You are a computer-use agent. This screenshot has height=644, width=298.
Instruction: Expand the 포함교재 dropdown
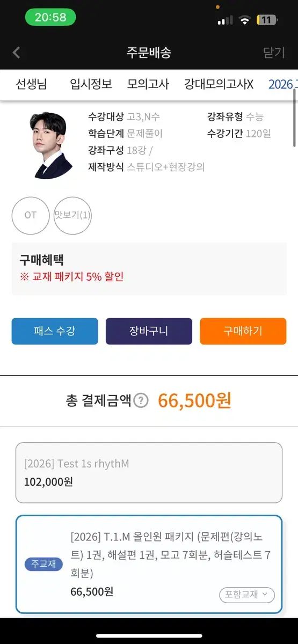coord(247,595)
